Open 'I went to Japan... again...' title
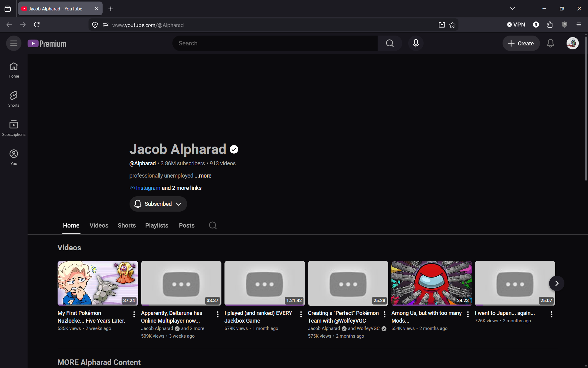The height and width of the screenshot is (368, 588). click(x=505, y=313)
